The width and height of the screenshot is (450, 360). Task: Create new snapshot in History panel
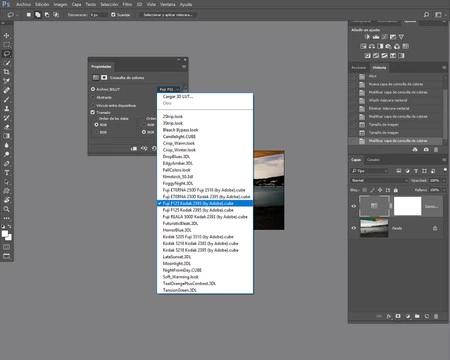426,149
